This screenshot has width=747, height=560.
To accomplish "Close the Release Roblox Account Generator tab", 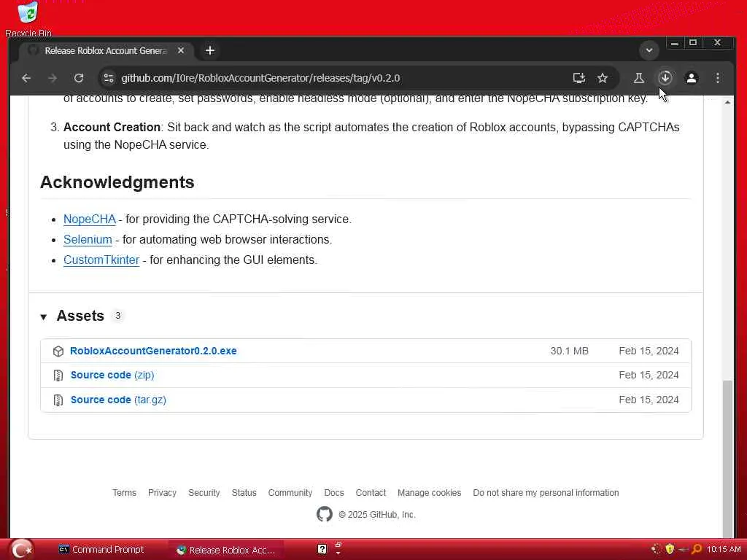I will pyautogui.click(x=181, y=50).
